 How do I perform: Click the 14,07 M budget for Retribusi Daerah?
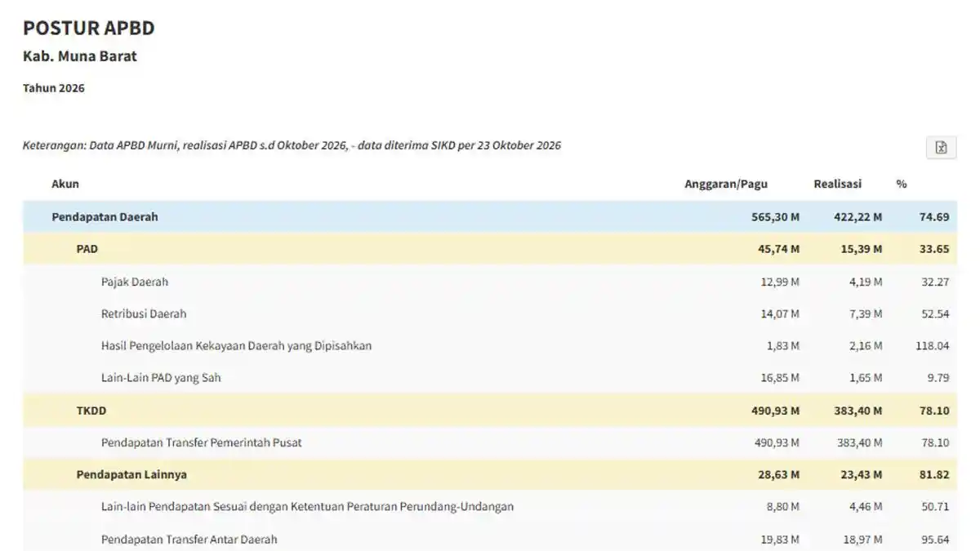tap(779, 313)
